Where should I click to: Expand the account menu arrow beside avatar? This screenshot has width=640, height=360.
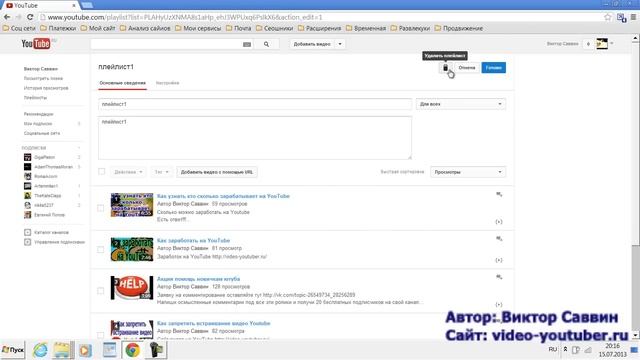pyautogui.click(x=611, y=43)
